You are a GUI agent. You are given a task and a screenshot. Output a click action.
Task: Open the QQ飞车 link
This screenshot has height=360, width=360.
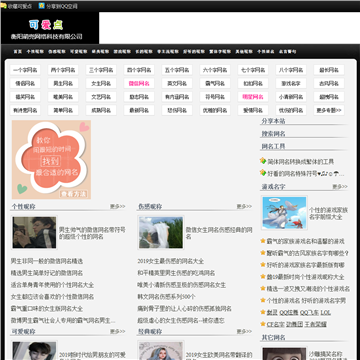(309, 313)
